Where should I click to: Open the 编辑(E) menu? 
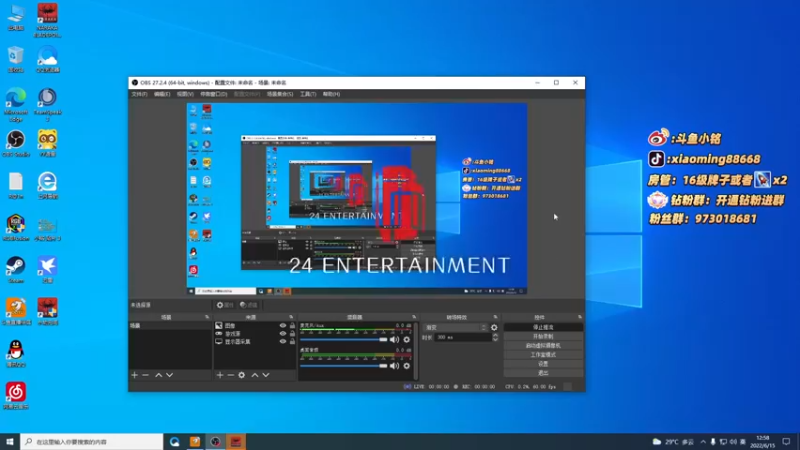coord(162,94)
